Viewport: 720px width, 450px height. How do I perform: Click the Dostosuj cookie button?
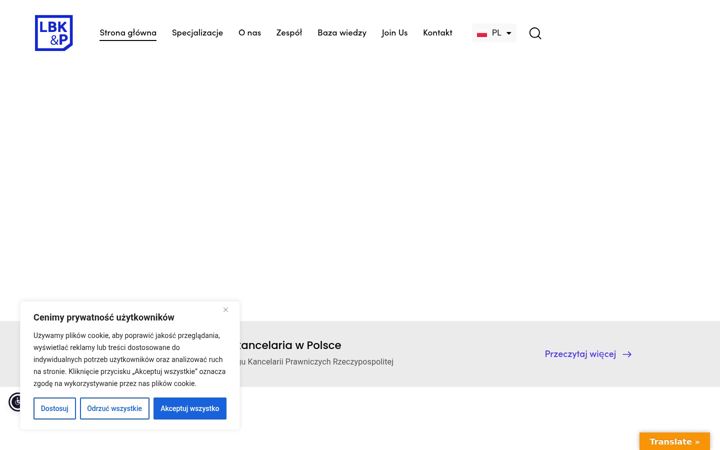point(55,408)
